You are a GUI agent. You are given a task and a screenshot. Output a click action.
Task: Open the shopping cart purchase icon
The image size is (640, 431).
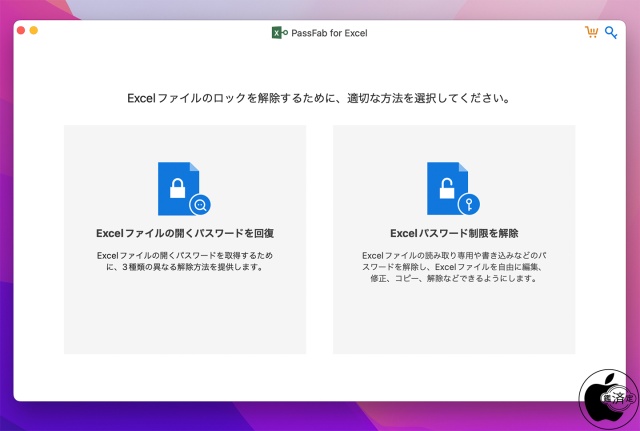(x=591, y=32)
